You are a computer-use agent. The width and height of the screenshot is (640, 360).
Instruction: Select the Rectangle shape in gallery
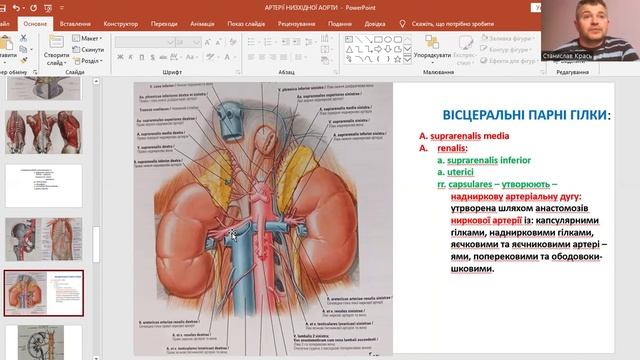coord(378,40)
